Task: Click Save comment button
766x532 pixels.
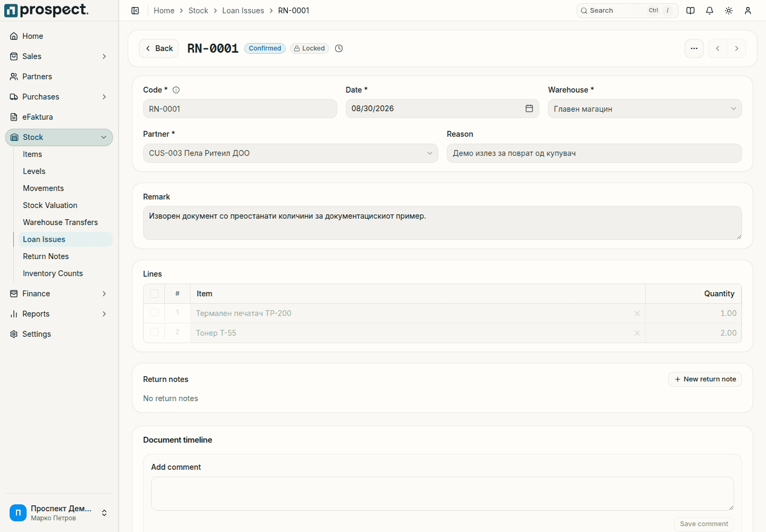Action: [x=704, y=524]
